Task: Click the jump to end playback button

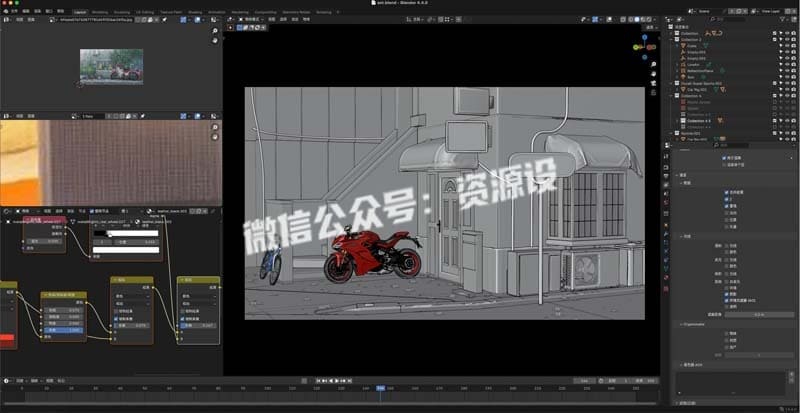Action: (349, 380)
